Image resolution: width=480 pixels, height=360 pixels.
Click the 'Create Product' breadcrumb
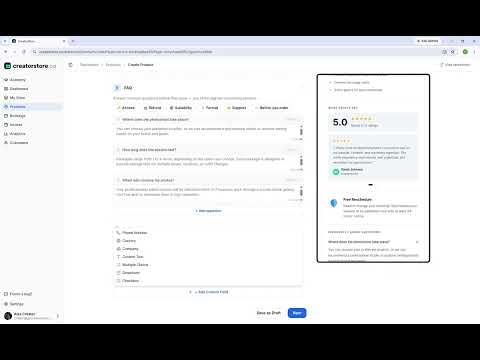tap(141, 65)
